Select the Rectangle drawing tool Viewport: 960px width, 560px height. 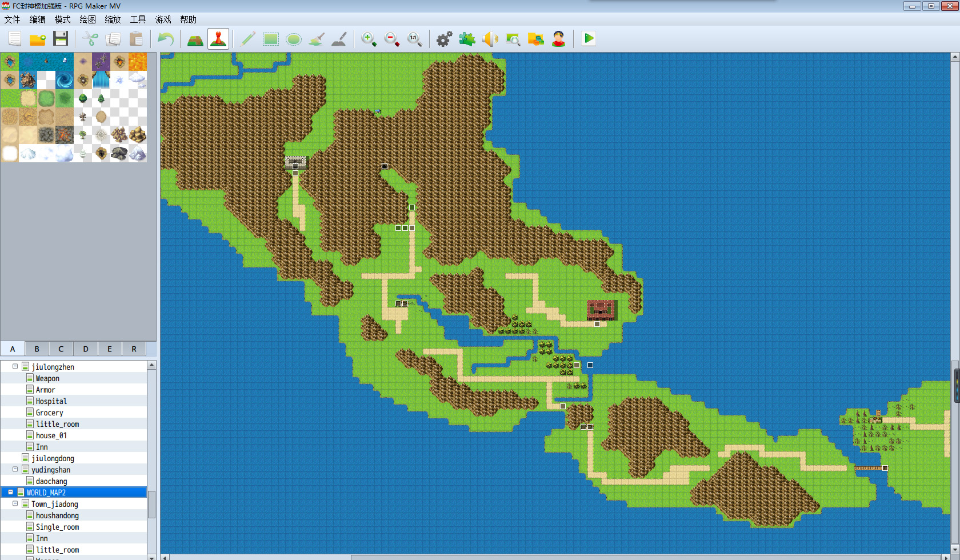point(271,39)
